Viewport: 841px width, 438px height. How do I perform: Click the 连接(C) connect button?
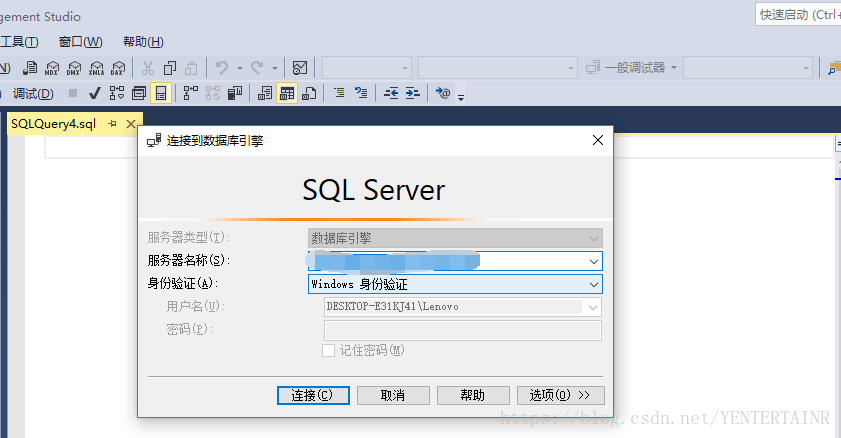[313, 396]
